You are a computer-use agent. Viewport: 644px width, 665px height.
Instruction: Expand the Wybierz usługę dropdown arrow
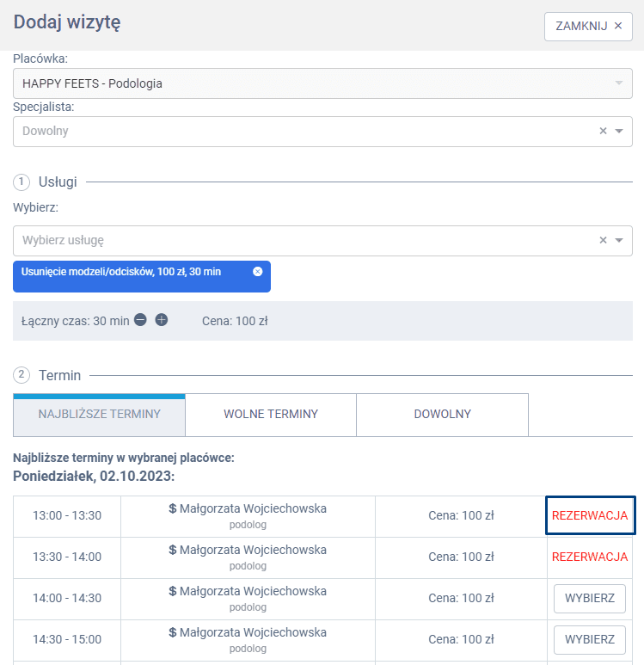[619, 241]
